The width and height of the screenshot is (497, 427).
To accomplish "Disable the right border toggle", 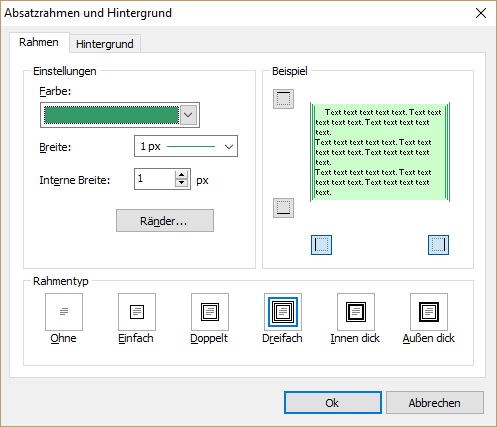I will 438,245.
